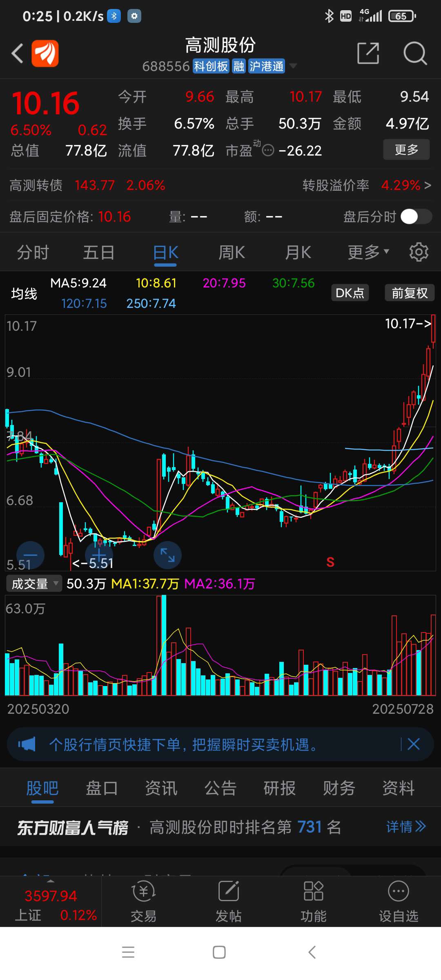Screen dimensions: 441x980
Task: Tap the 5.51 low price marker
Action: [93, 563]
